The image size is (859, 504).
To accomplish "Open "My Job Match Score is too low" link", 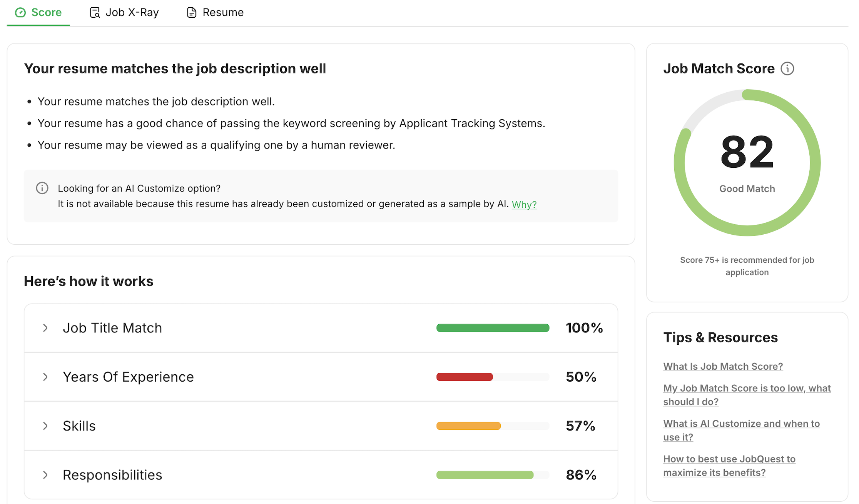I will (x=747, y=395).
